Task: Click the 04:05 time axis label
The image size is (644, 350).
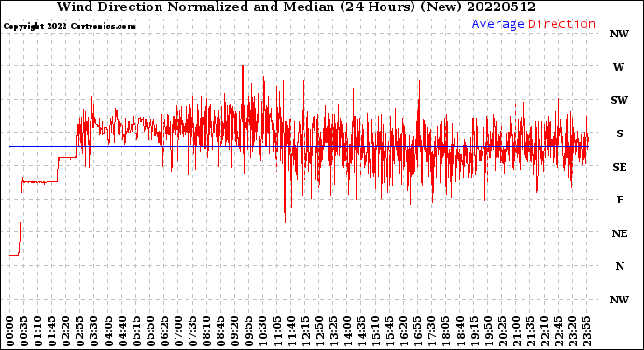Action: pos(108,331)
